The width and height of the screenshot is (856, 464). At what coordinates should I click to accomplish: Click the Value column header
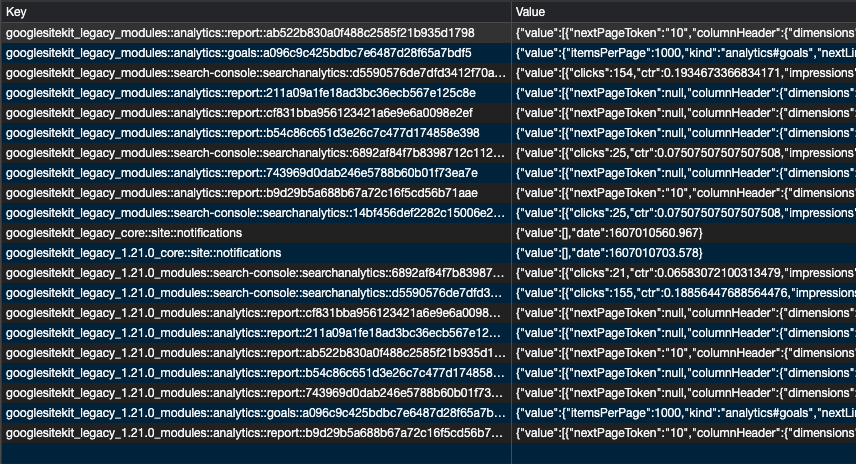coord(684,12)
